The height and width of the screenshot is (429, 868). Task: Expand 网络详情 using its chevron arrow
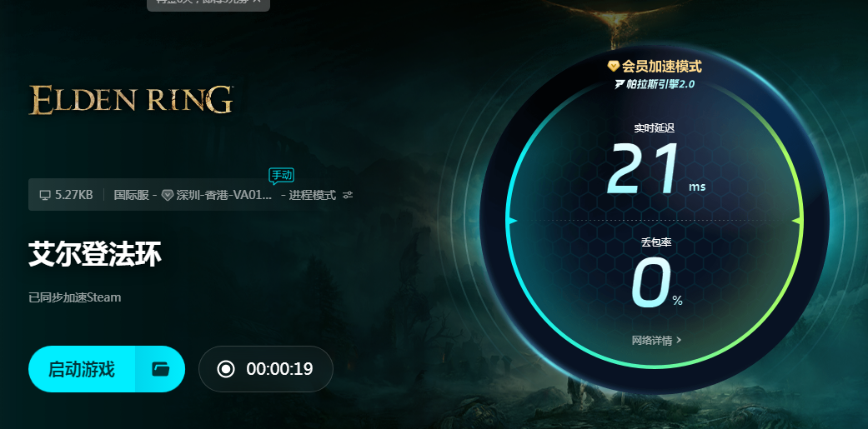680,340
